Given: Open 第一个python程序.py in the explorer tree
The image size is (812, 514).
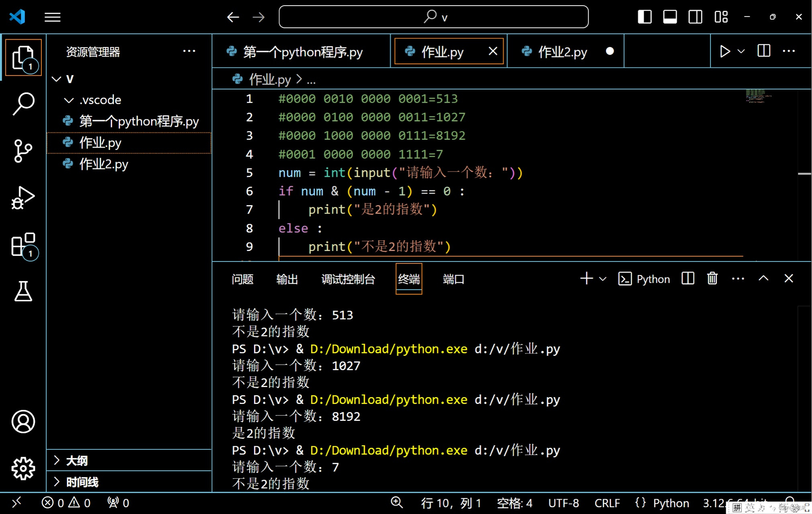Looking at the screenshot, I should coord(129,121).
